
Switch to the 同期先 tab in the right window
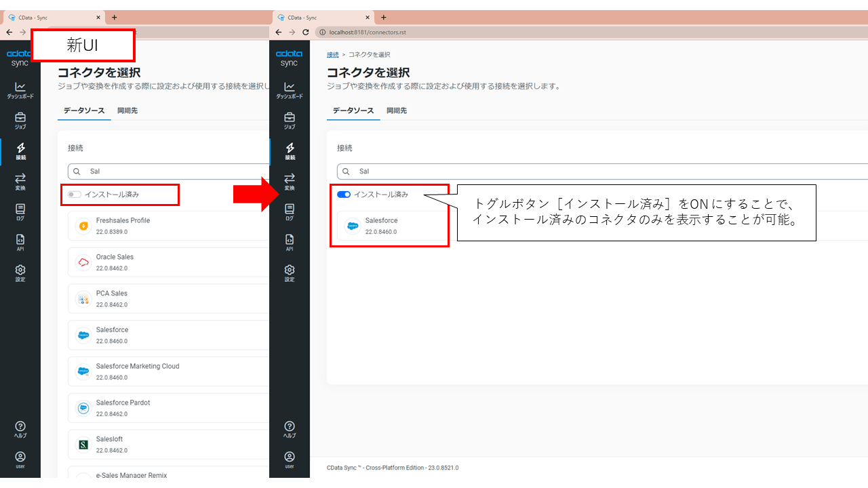coord(397,110)
